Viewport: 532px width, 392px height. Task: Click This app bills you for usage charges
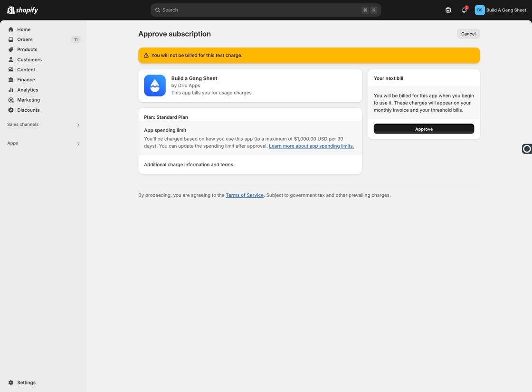coord(211,93)
